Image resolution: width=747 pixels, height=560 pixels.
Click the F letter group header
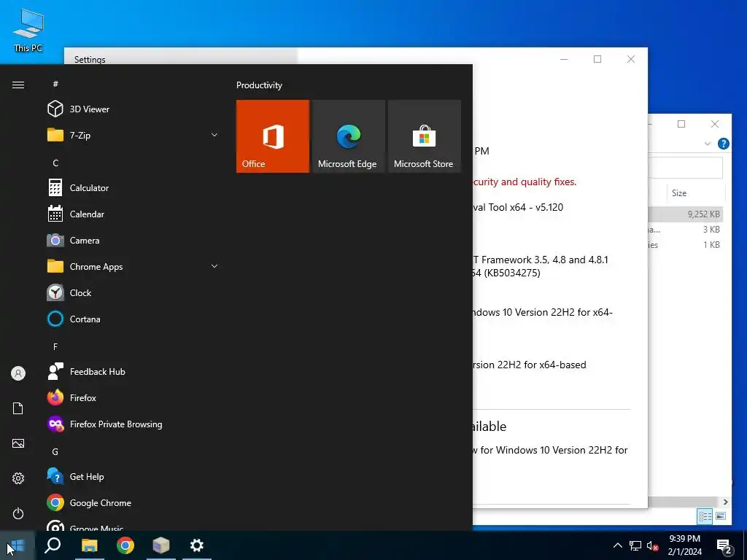click(x=55, y=346)
